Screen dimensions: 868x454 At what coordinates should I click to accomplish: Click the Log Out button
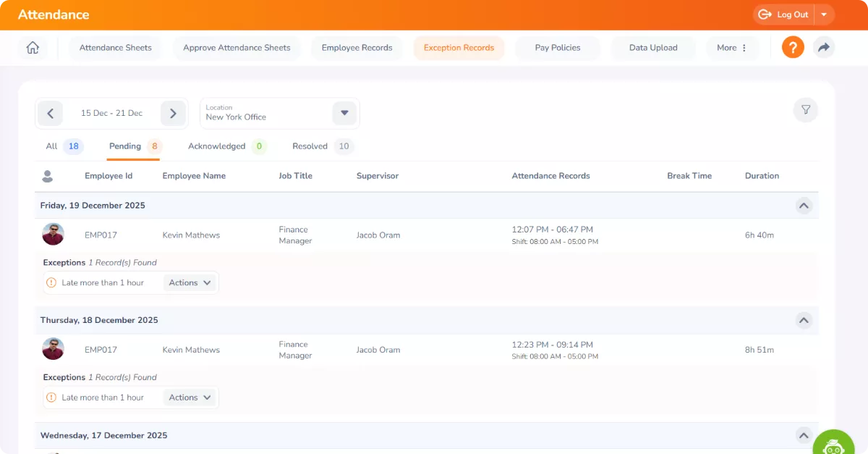pos(785,14)
